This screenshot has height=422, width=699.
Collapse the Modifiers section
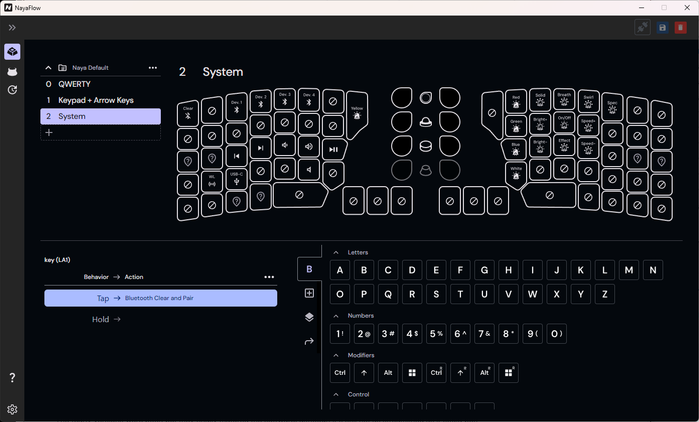336,355
